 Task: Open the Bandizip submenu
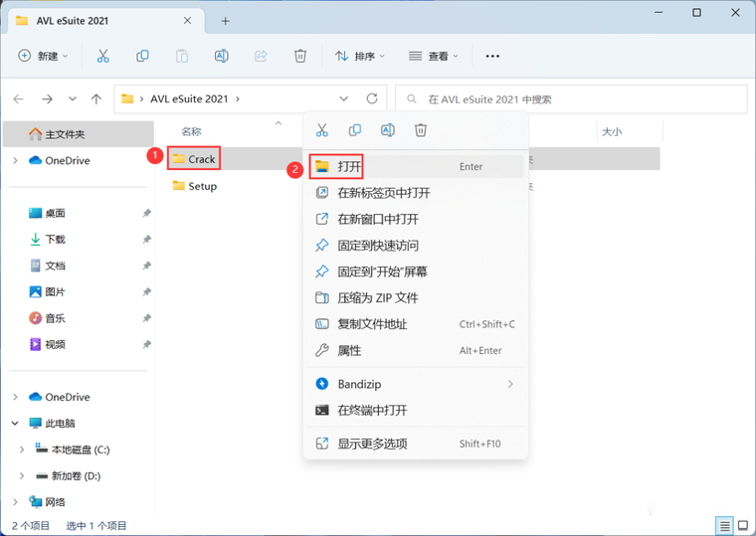coord(416,384)
